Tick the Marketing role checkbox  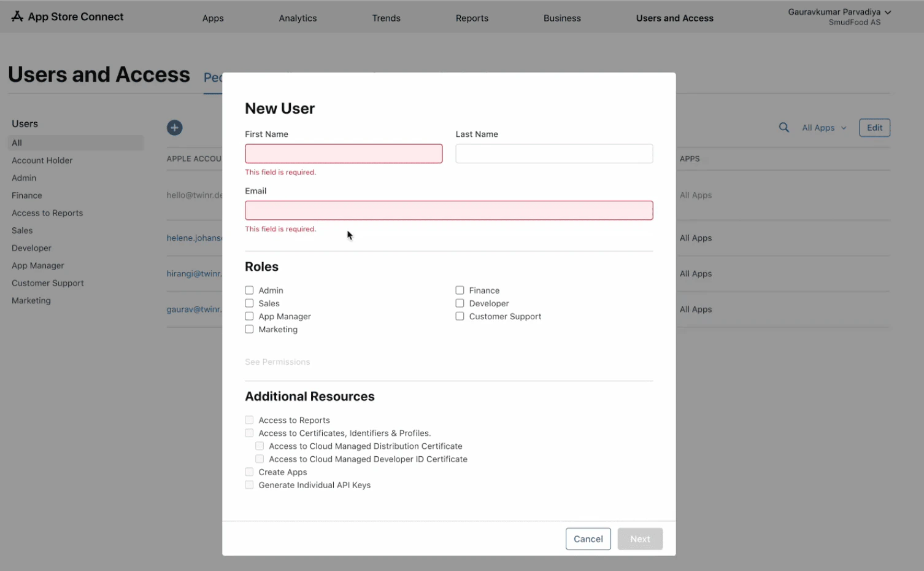point(249,329)
